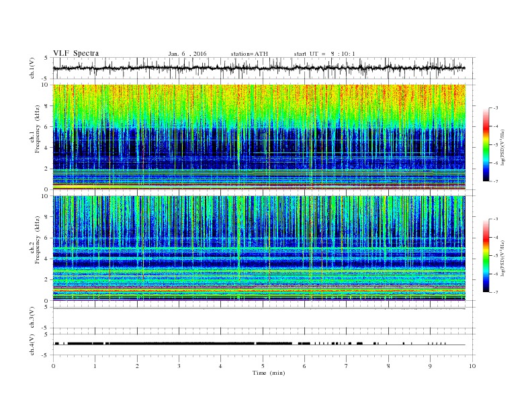Click inside the ch.1 spectrogram panel

point(259,137)
